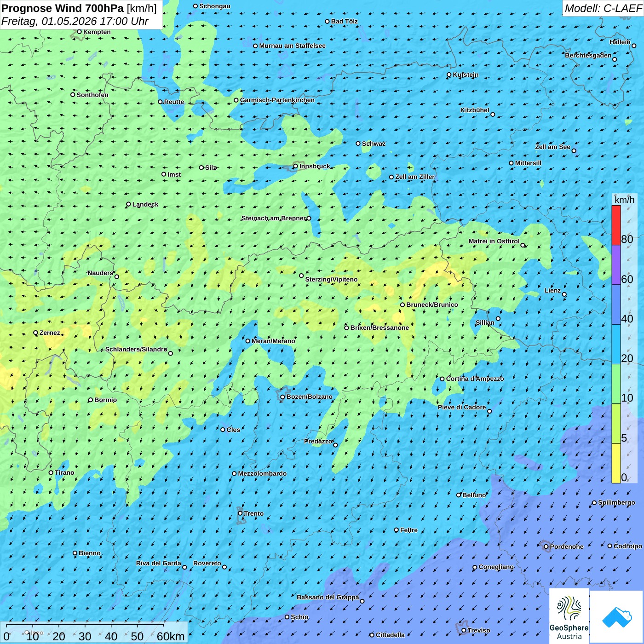Screen dimensions: 644x644
Task: Select the Kufstein location marker
Action: click(449, 75)
